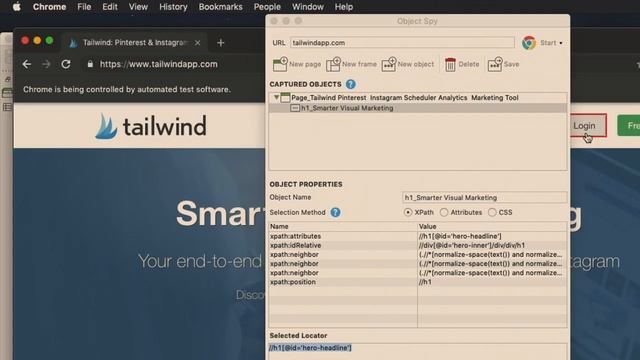The width and height of the screenshot is (640, 360).
Task: Open the Help menu
Action: pos(344,7)
